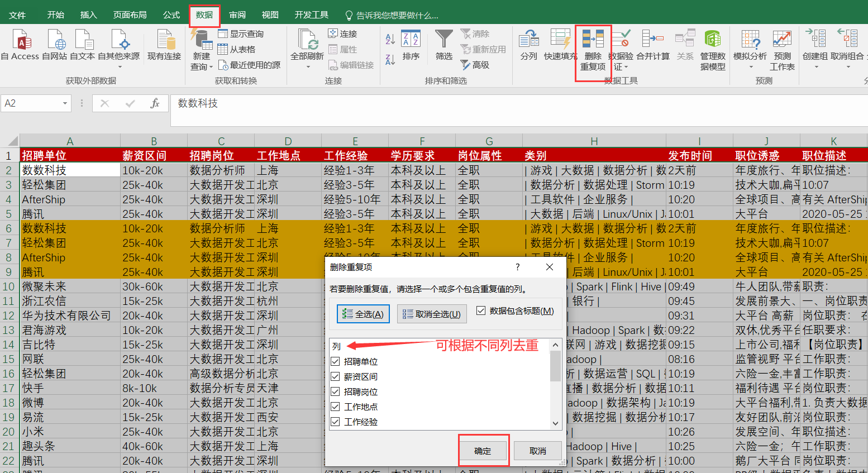The width and height of the screenshot is (868, 473).
Task: Open 管理数据模型 manage data model
Action: tap(713, 50)
